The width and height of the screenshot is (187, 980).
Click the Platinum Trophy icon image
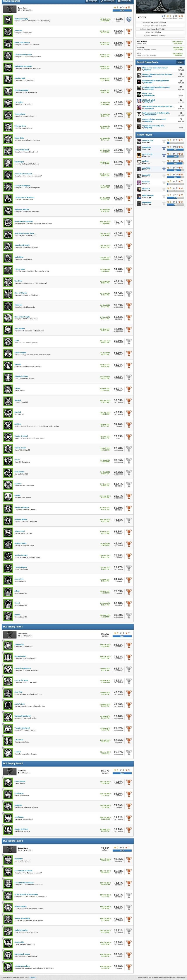click(8, 19)
